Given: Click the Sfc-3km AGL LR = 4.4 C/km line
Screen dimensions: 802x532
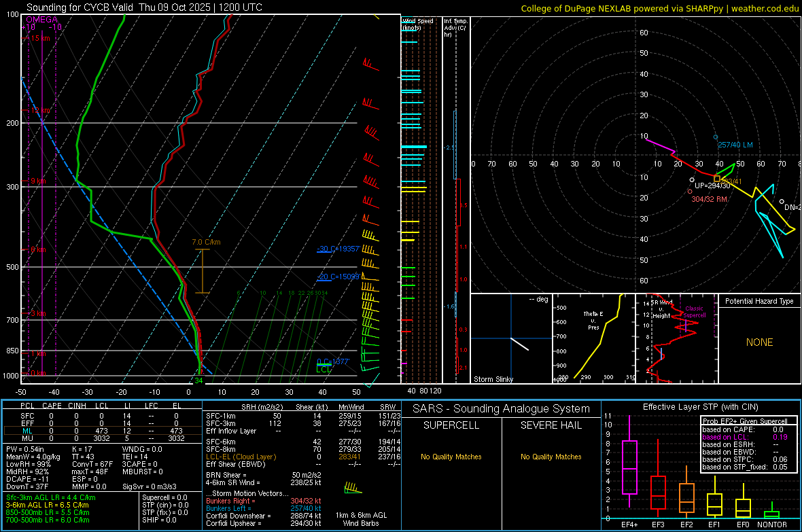Looking at the screenshot, I should click(51, 497).
